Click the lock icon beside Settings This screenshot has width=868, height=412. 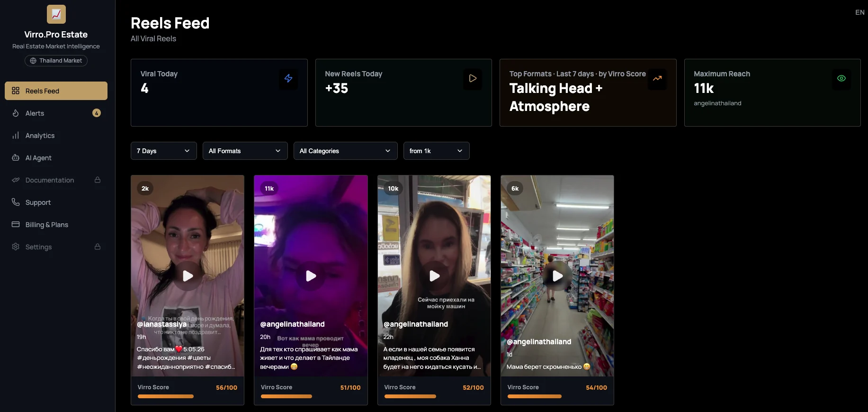click(x=98, y=247)
